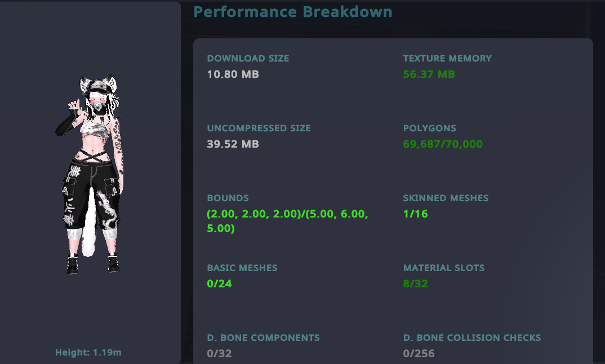The height and width of the screenshot is (364, 605).
Task: Select the Uncompressed Size label
Action: point(259,128)
